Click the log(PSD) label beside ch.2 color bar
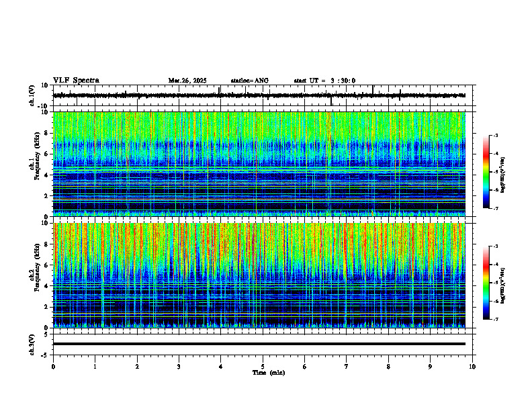This screenshot has width=532, height=411. (x=503, y=285)
